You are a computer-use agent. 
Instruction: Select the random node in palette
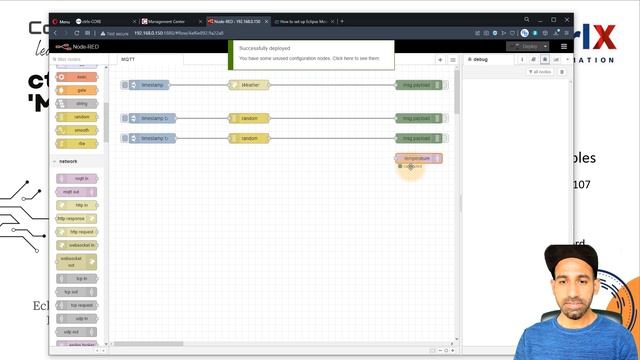coord(77,117)
